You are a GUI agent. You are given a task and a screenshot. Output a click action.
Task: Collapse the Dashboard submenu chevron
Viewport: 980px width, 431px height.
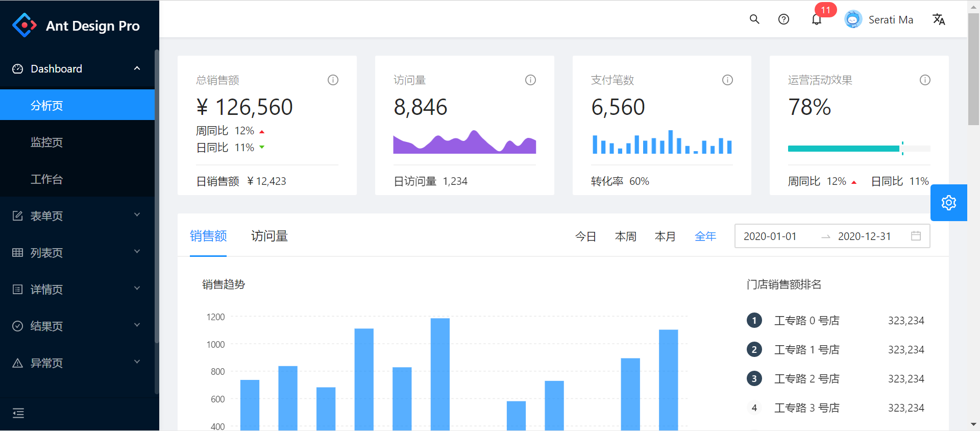tap(137, 68)
